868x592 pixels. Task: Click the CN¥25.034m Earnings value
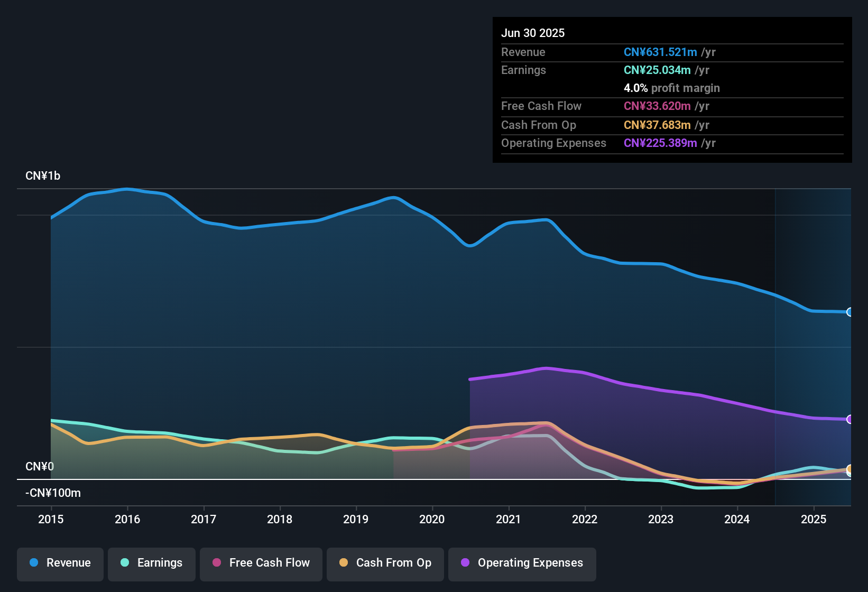[x=657, y=70]
